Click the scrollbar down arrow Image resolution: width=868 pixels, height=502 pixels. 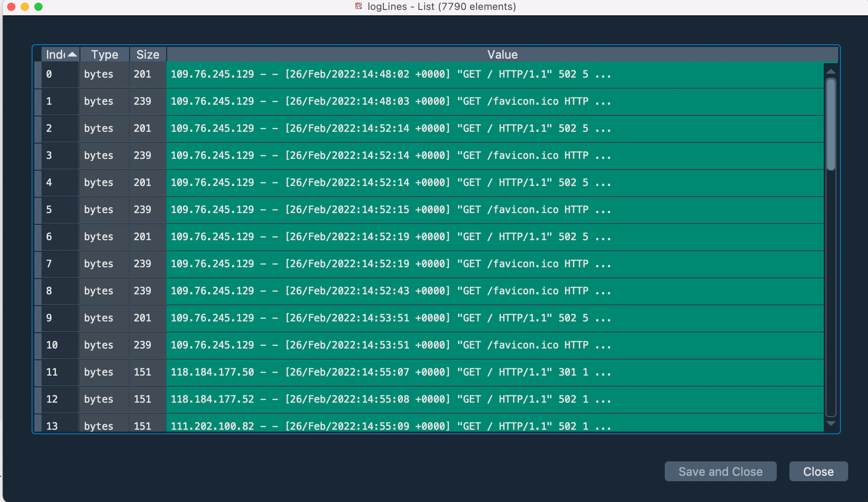(x=831, y=423)
